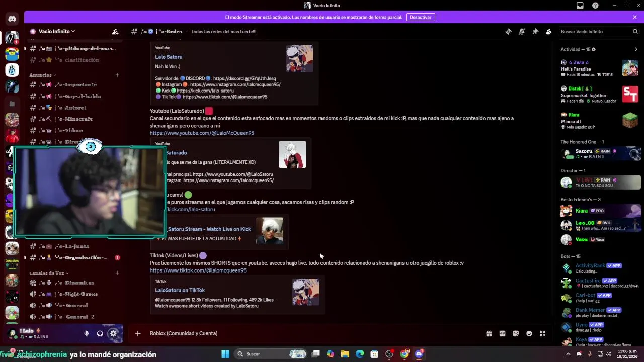The width and height of the screenshot is (644, 362).
Task: Select member VIWI under Director
Action: point(600,182)
